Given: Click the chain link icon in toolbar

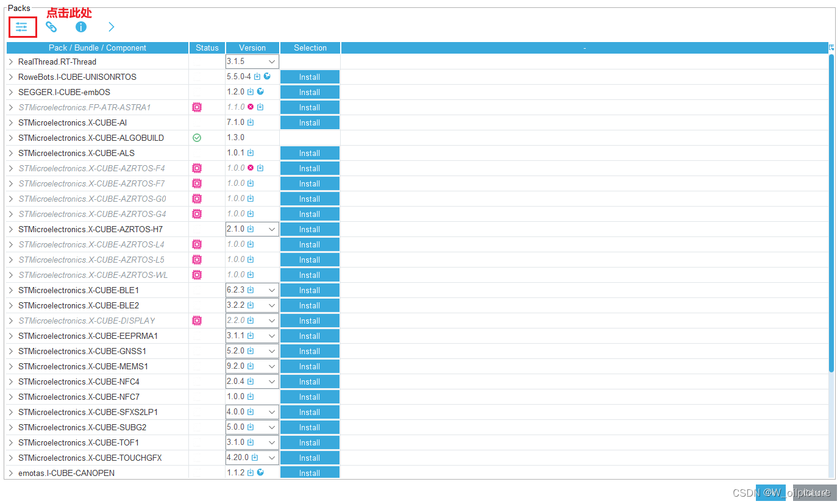Looking at the screenshot, I should [x=52, y=27].
